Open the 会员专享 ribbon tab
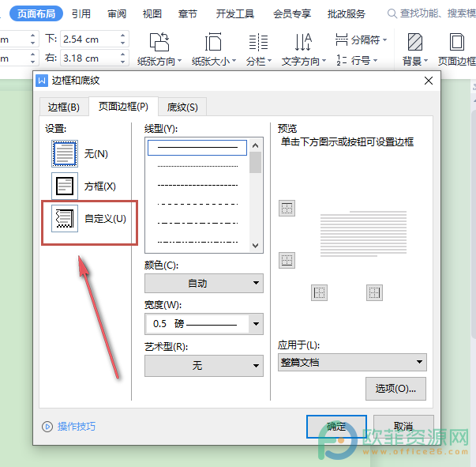This screenshot has width=476, height=467. [292, 13]
